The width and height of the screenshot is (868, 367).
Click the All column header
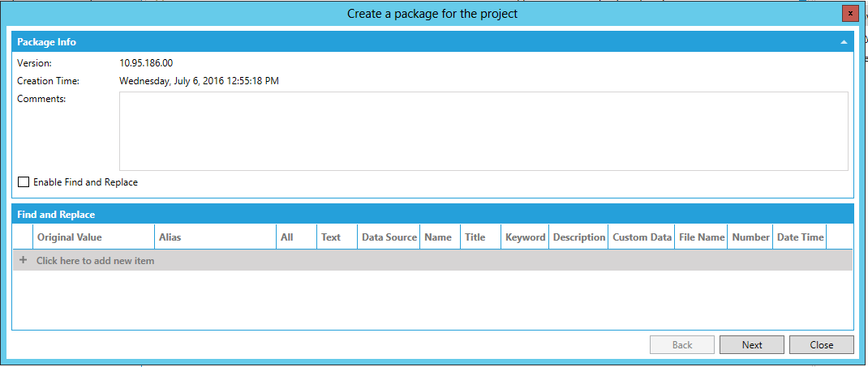(287, 237)
